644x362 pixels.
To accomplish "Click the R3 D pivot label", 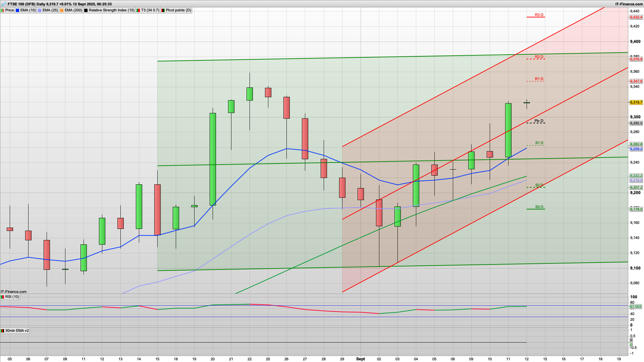I will pyautogui.click(x=539, y=15).
